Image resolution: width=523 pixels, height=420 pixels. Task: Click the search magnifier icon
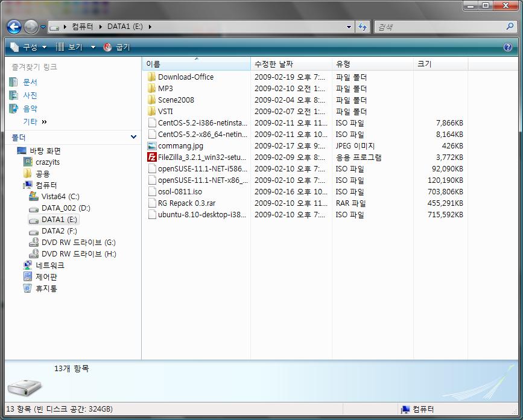coord(510,27)
